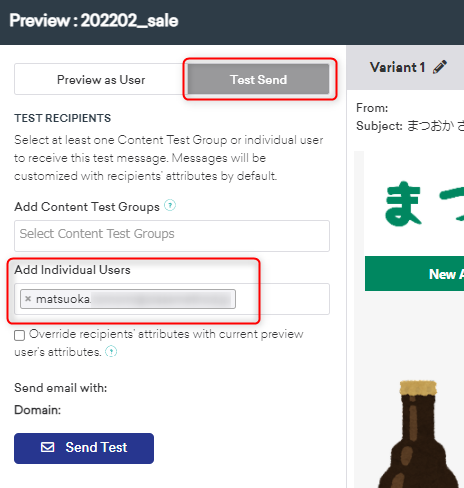Image resolution: width=464 pixels, height=488 pixels.
Task: Click the info icon after user's attributes
Action: point(111,351)
